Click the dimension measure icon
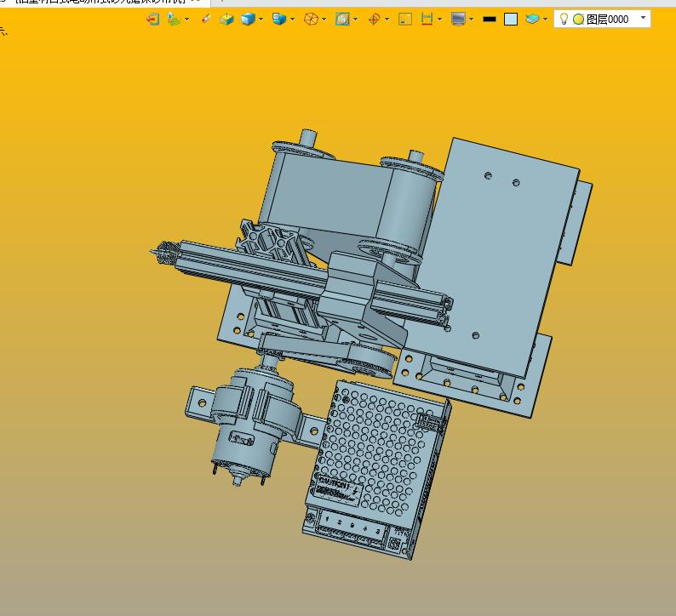The height and width of the screenshot is (616, 676). (x=427, y=20)
